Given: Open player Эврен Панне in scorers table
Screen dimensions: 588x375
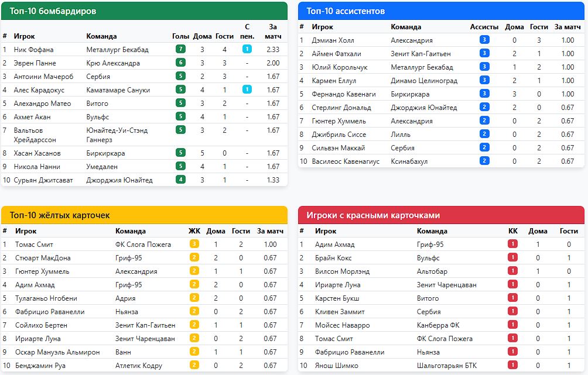Looking at the screenshot, I should coord(35,63).
